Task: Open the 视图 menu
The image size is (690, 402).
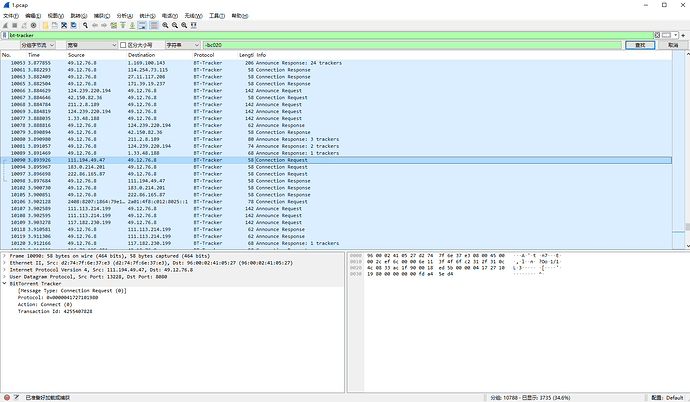Action: point(55,16)
